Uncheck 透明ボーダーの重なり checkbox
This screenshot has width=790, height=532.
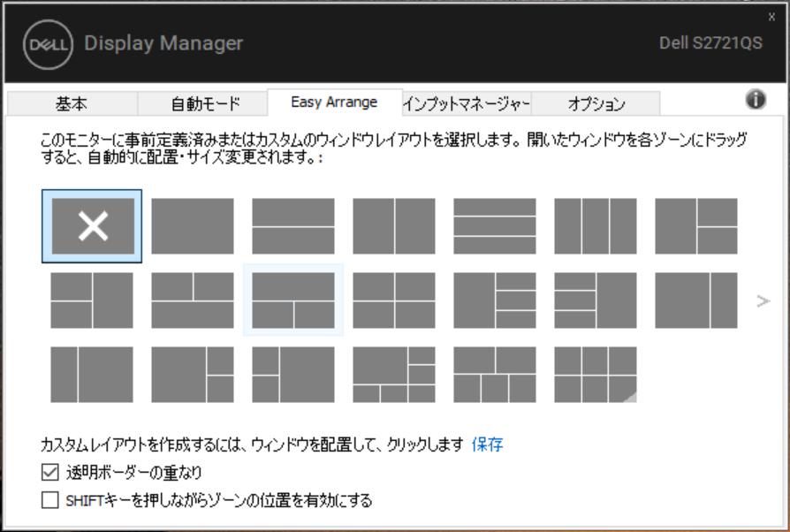point(49,473)
